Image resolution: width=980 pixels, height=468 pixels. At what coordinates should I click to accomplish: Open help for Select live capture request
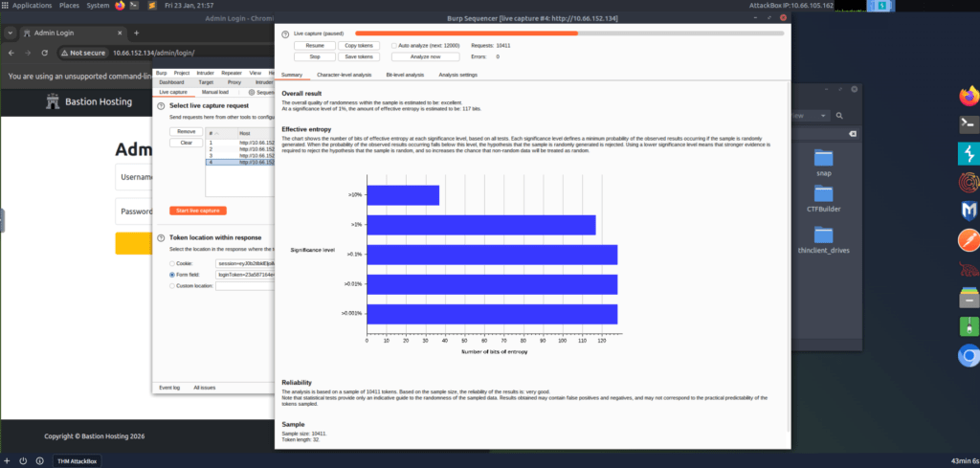coord(161,106)
